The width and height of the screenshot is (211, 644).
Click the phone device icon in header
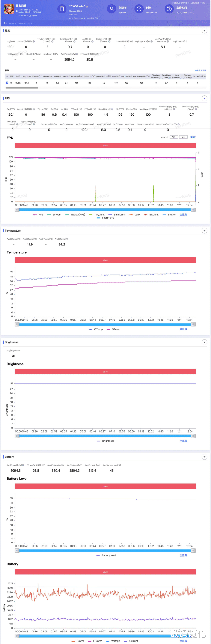[x=62, y=9]
